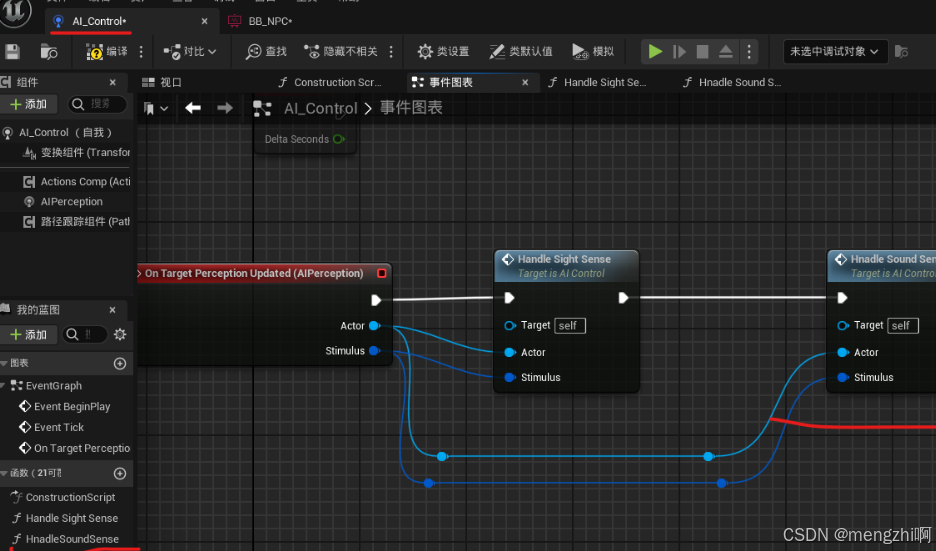Click the Delta Seconds output pin
The image size is (936, 551).
[338, 139]
